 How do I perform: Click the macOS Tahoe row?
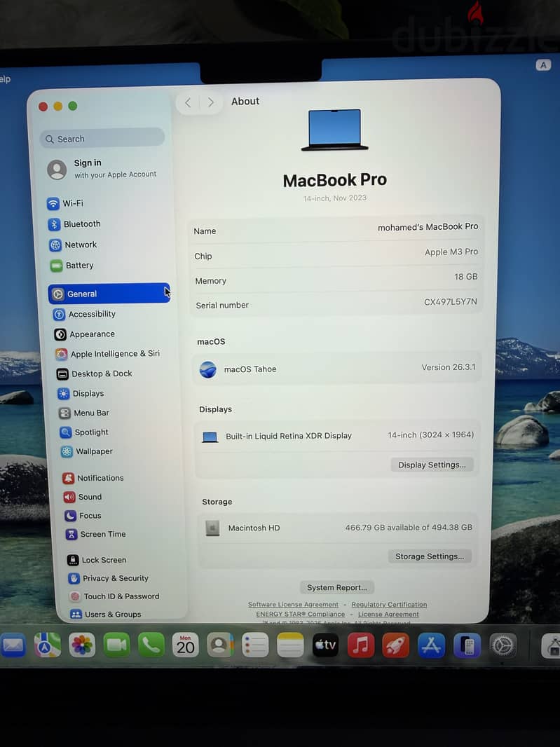coord(336,369)
